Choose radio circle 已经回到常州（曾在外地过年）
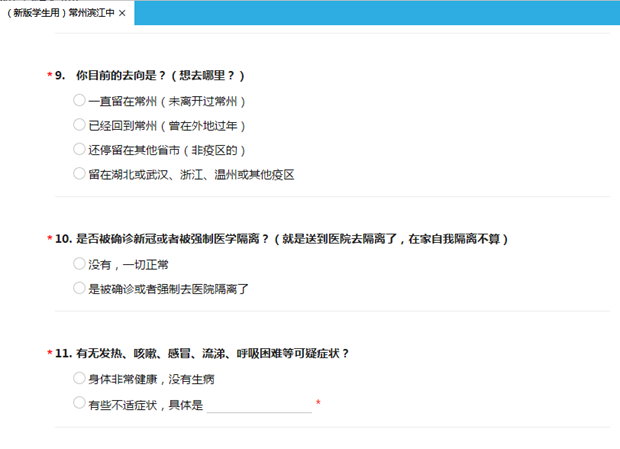The height and width of the screenshot is (449, 620). point(80,125)
